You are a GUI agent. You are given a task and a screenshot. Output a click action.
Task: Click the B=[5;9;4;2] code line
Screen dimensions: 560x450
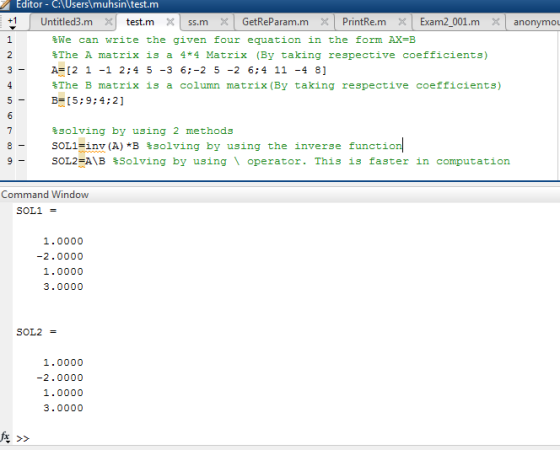pos(88,100)
